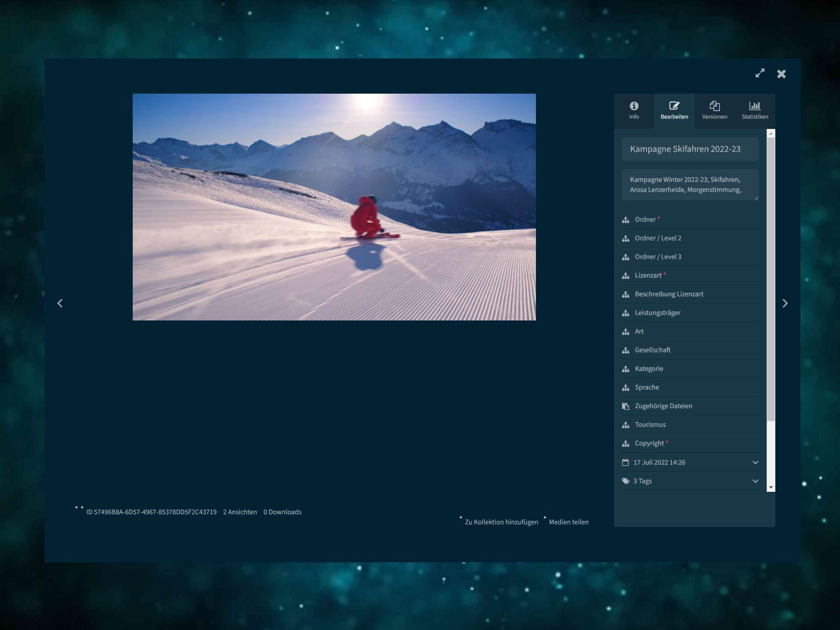Open the Statistiken tab
840x630 pixels.
755,110
